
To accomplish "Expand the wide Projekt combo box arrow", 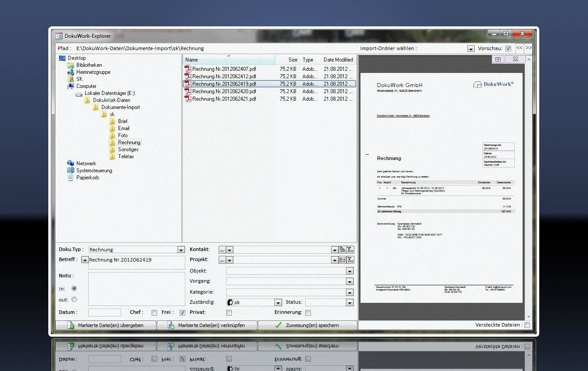I will coord(335,260).
